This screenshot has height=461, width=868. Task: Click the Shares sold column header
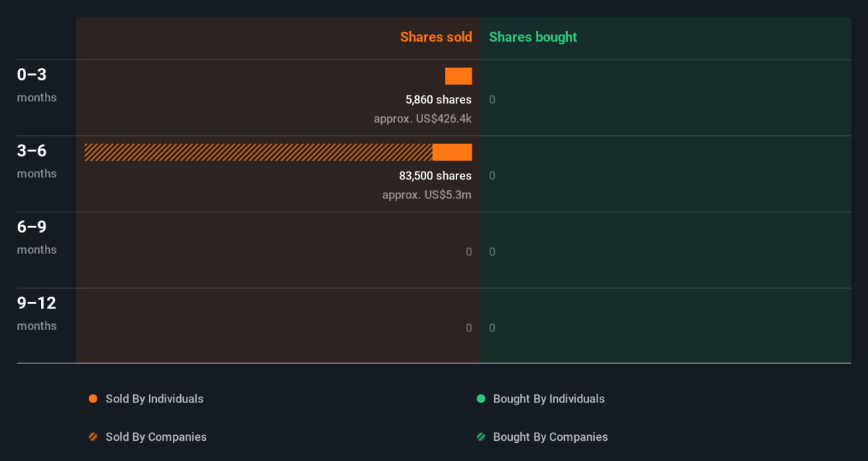(x=436, y=37)
